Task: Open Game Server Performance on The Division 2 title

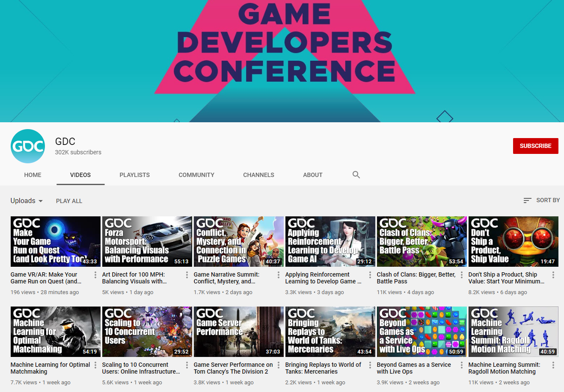Action: tap(233, 368)
